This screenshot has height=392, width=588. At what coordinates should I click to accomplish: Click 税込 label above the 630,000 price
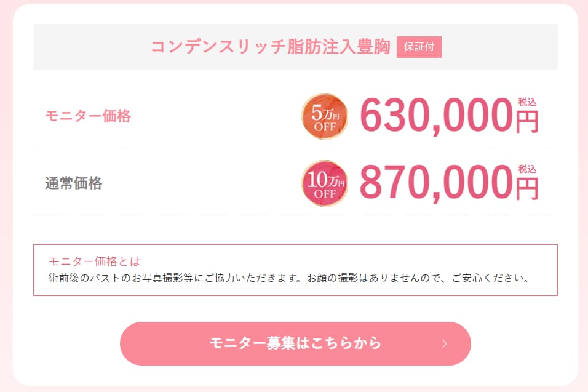coord(527,102)
